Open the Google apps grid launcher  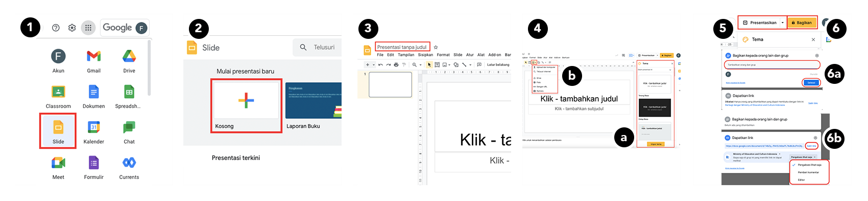(88, 28)
